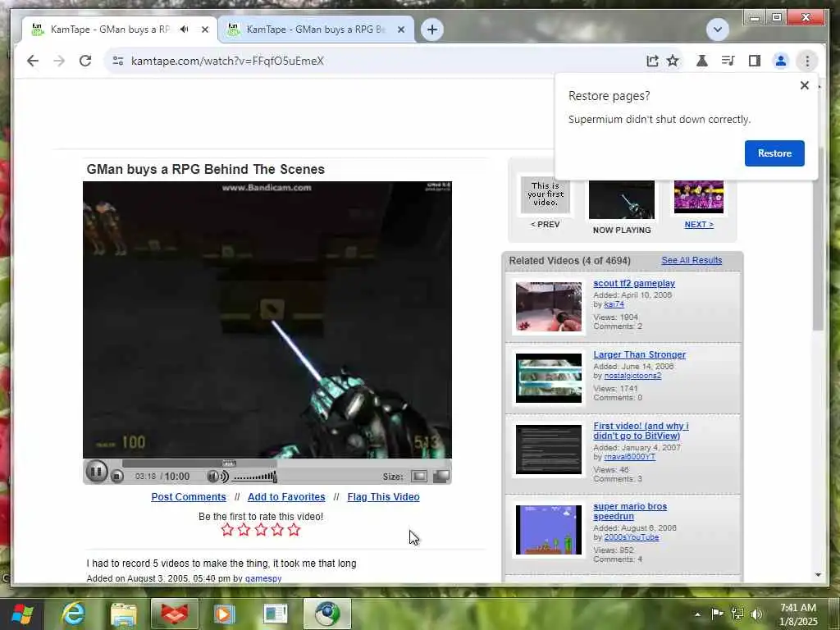Click the Restore button

click(774, 153)
